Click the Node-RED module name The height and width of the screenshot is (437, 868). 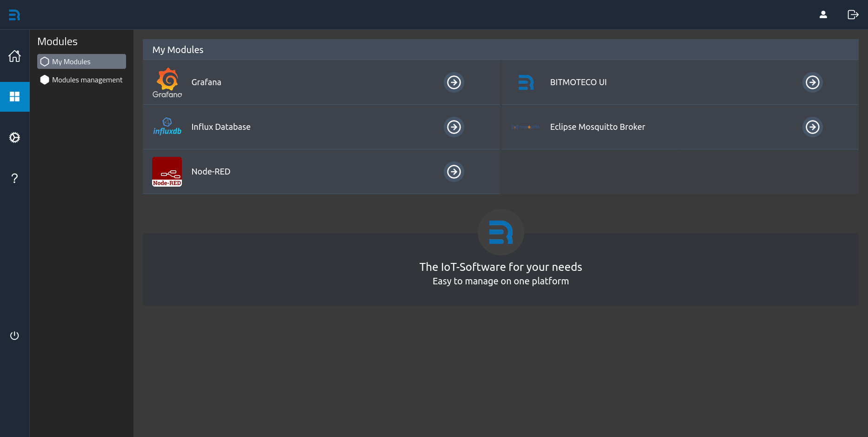click(211, 172)
